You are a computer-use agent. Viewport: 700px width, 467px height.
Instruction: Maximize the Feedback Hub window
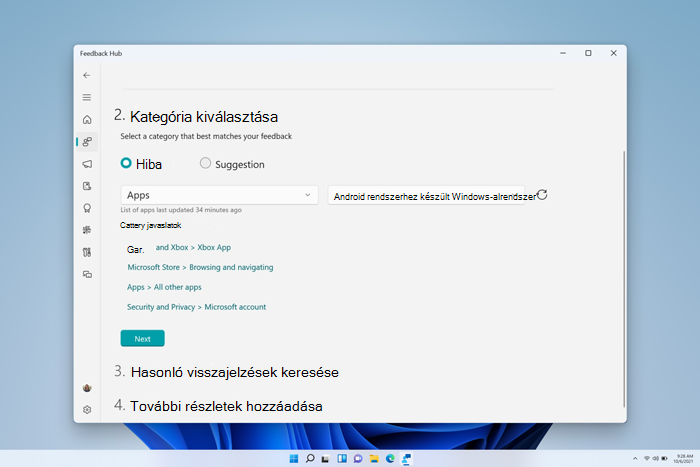pos(588,53)
